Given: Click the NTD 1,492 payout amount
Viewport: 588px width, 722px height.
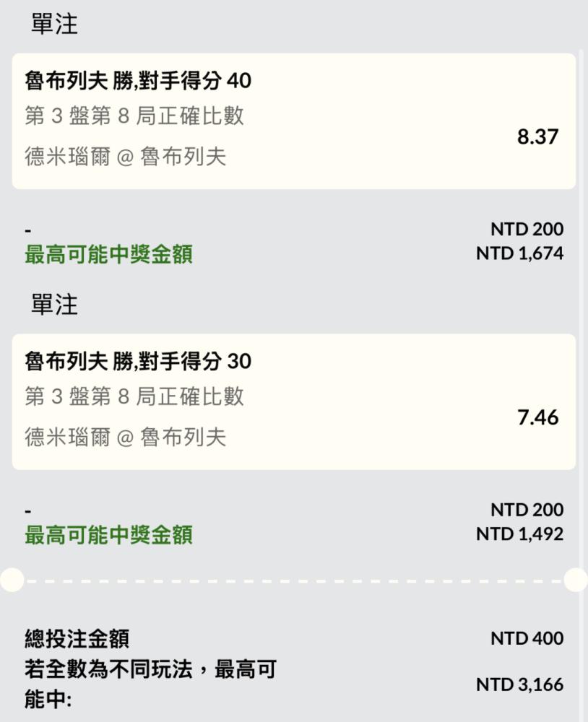Looking at the screenshot, I should 520,534.
